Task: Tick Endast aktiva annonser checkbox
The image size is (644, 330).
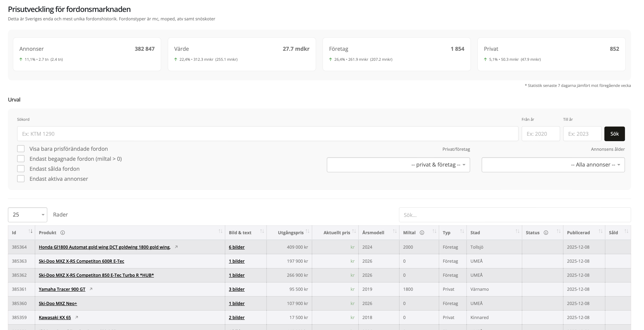Action: (x=21, y=179)
